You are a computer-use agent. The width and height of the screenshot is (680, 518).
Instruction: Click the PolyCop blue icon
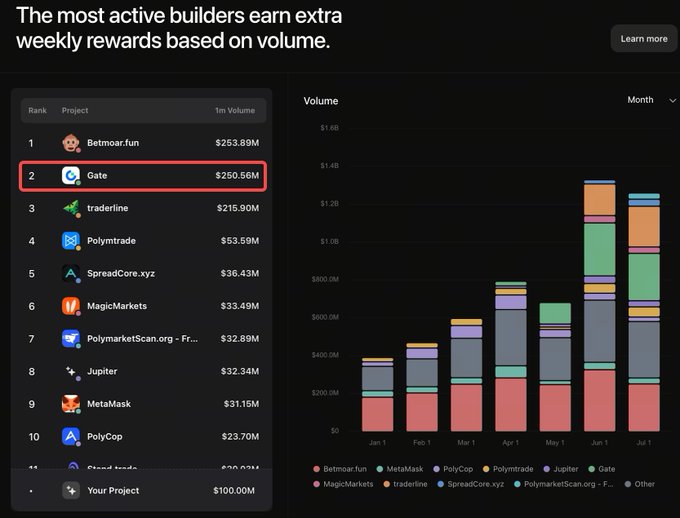click(71, 436)
